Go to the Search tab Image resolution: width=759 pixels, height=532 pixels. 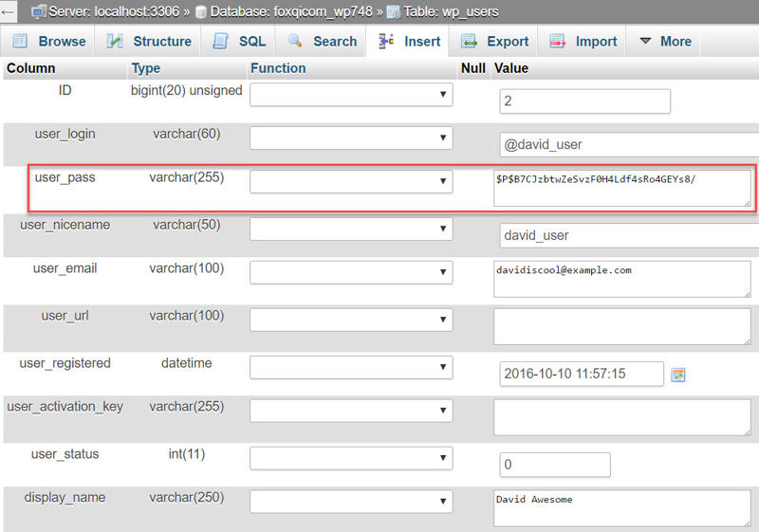(x=322, y=41)
